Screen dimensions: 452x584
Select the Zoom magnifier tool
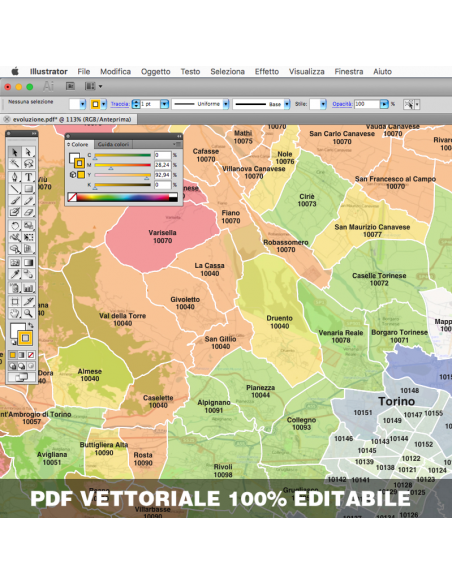(28, 313)
